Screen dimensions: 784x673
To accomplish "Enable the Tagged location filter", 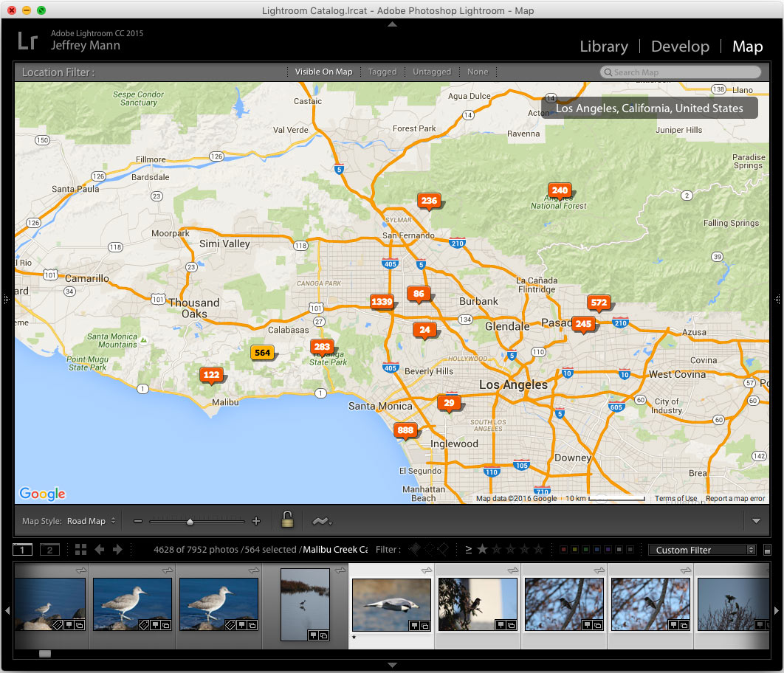I will [382, 72].
